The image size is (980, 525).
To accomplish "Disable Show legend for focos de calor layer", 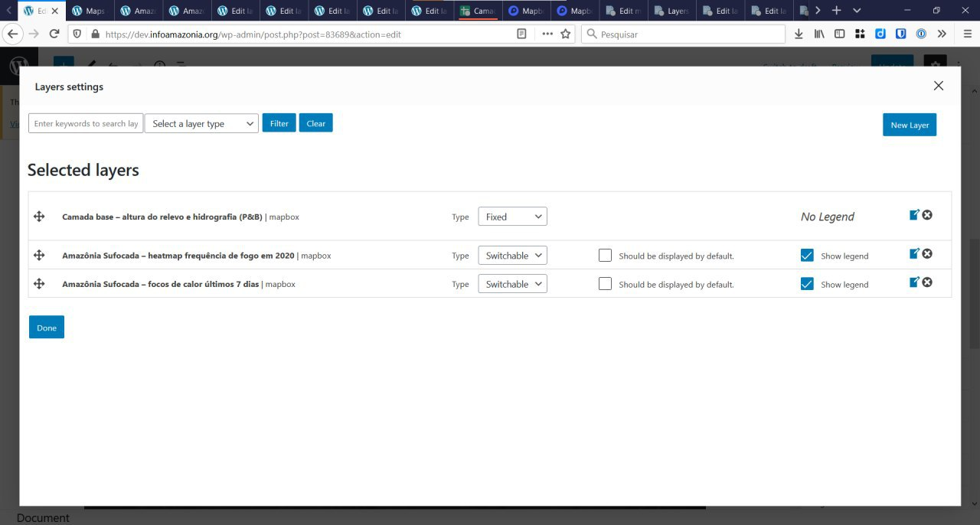I will click(807, 283).
